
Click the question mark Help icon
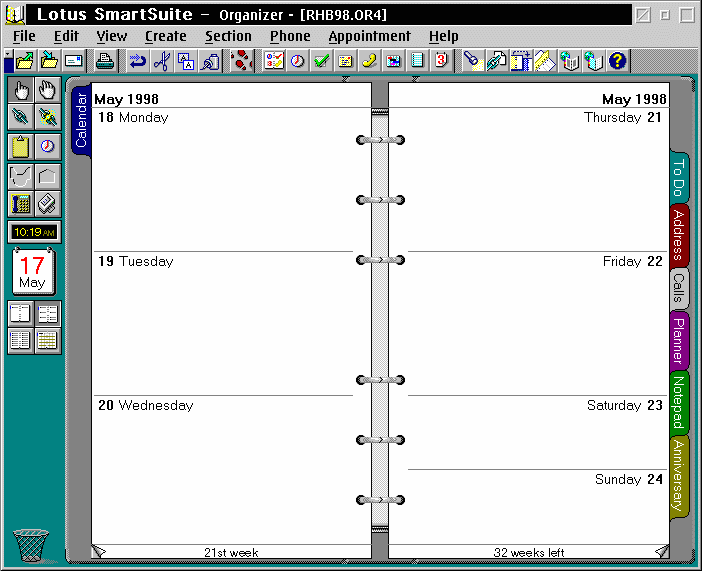[x=617, y=61]
